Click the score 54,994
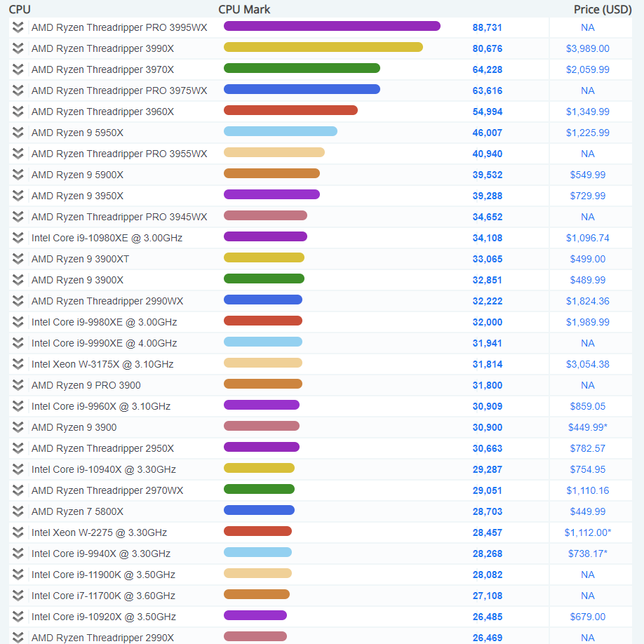The height and width of the screenshot is (644, 644). click(x=487, y=112)
